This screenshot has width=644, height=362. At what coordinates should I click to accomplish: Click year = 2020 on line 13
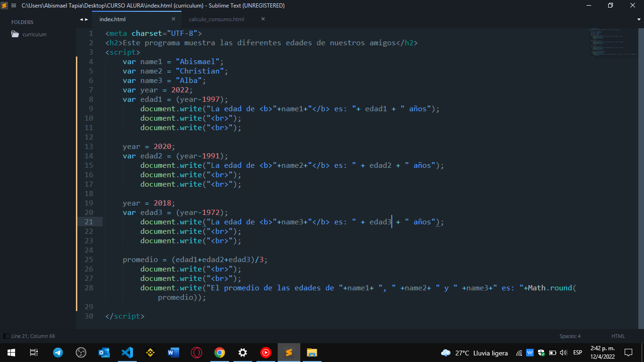pos(149,147)
